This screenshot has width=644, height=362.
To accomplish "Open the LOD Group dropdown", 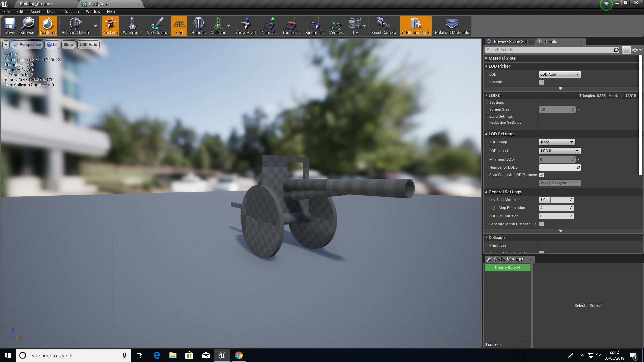I will (557, 142).
